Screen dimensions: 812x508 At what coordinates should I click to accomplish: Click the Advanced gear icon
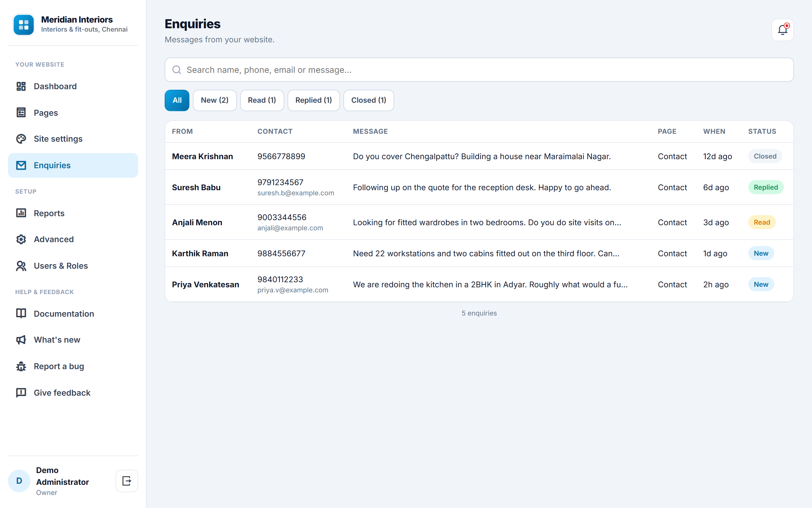coord(21,239)
